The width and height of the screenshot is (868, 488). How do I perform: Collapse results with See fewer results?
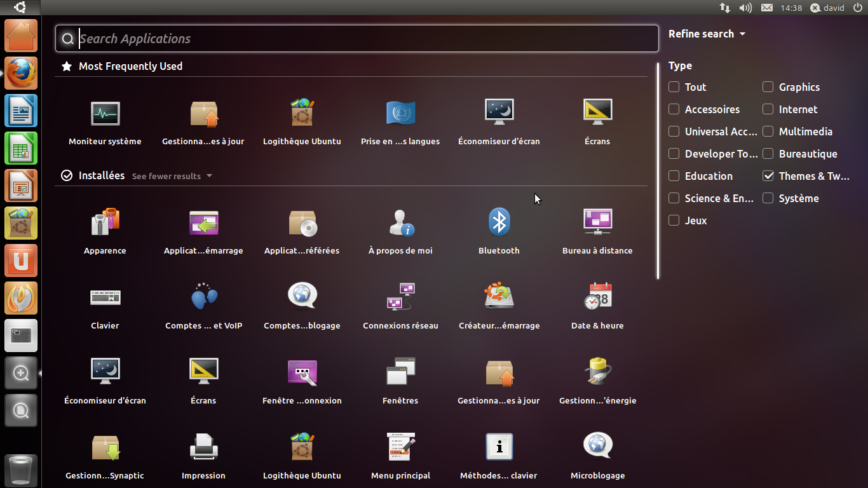click(x=172, y=176)
